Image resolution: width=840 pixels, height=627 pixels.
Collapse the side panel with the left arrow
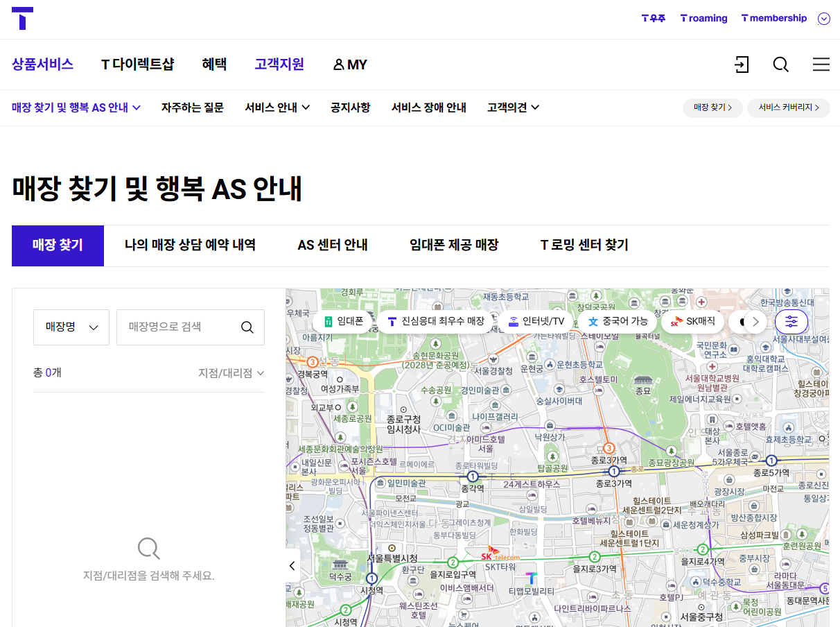point(292,565)
